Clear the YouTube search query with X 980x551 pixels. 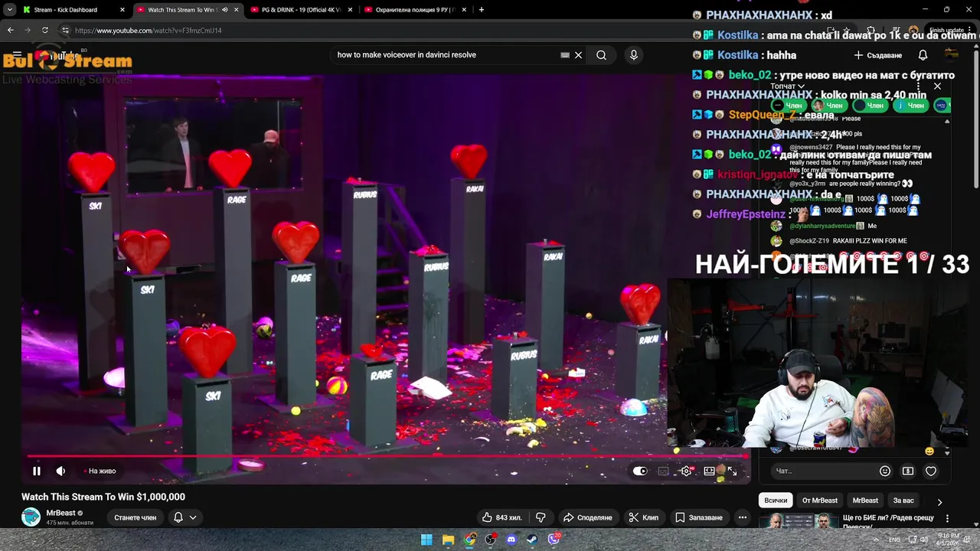click(578, 55)
